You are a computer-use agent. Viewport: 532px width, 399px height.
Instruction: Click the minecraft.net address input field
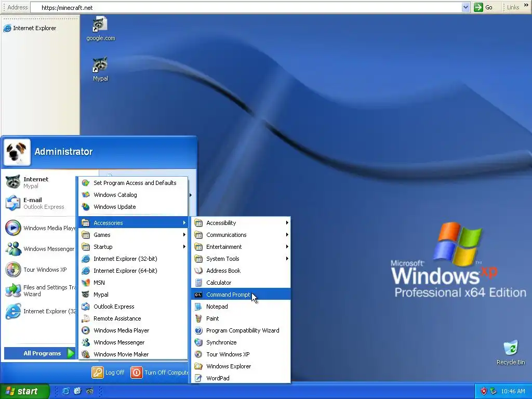[246, 7]
